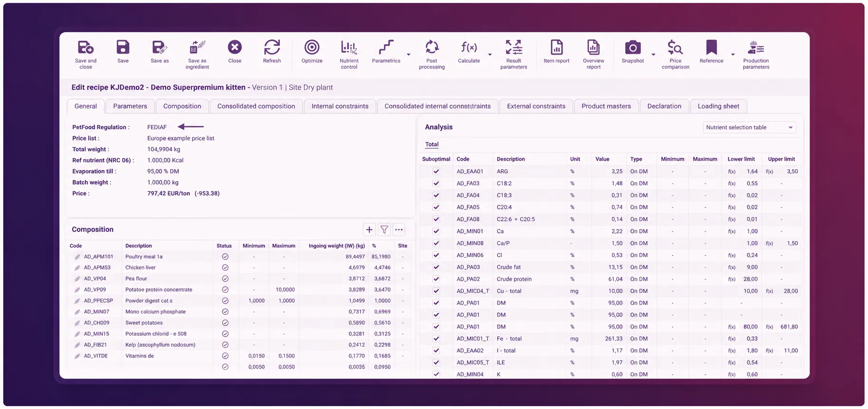Screen dimensions: 868x409
Task: Go to Internal constraints tab
Action: 340,106
